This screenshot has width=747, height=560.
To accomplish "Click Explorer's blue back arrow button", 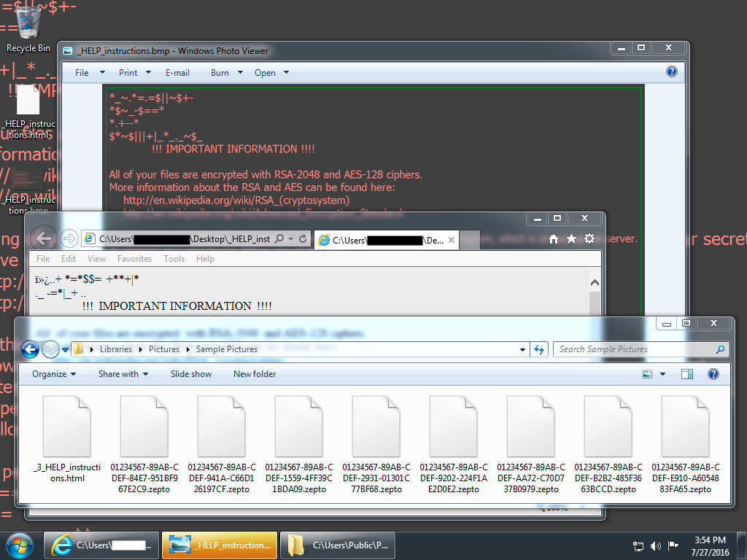I will 31,349.
